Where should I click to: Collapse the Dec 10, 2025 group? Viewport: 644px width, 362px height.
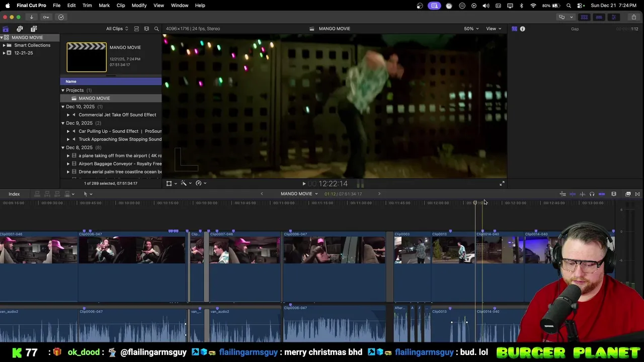click(x=63, y=107)
